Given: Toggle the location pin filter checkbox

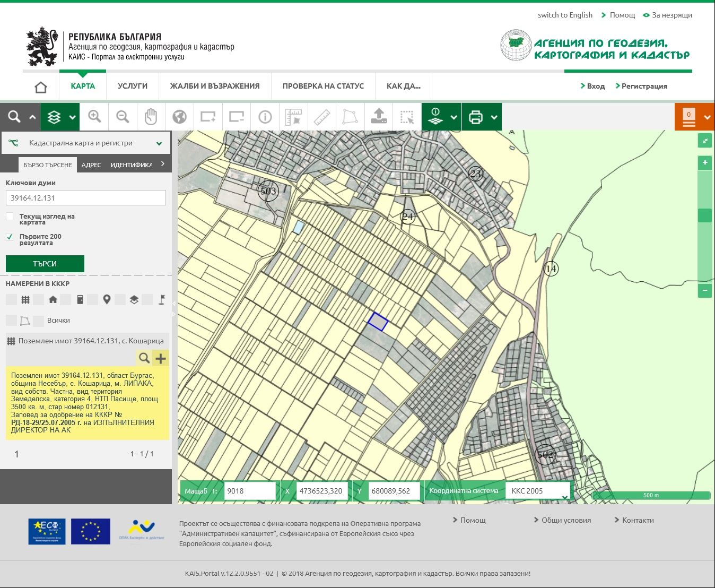Looking at the screenshot, I should (93, 300).
